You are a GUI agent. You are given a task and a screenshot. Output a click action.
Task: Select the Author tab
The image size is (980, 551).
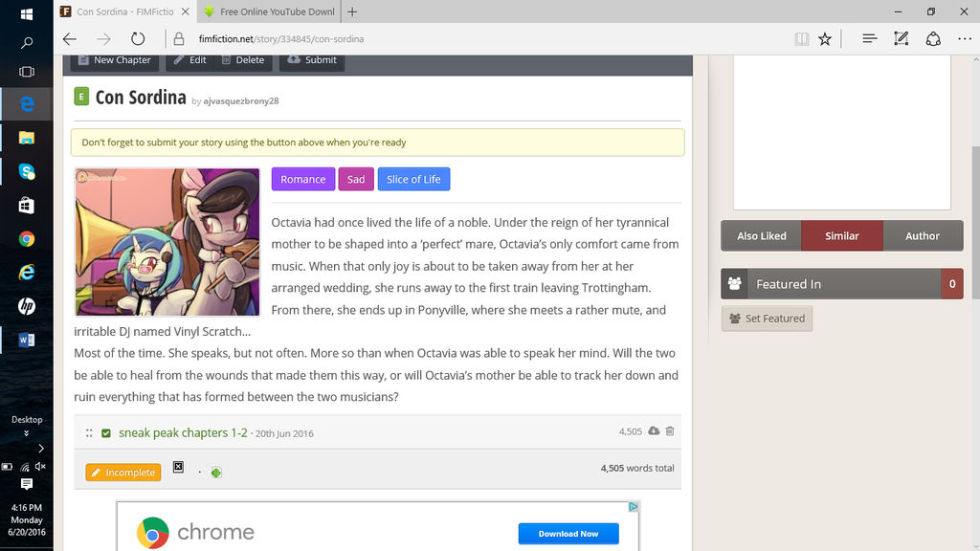[x=923, y=235]
